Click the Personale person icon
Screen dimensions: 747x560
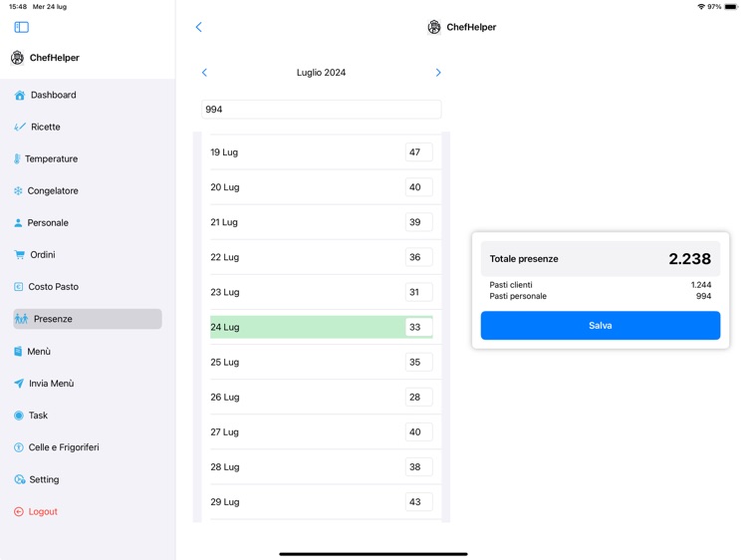tap(18, 222)
